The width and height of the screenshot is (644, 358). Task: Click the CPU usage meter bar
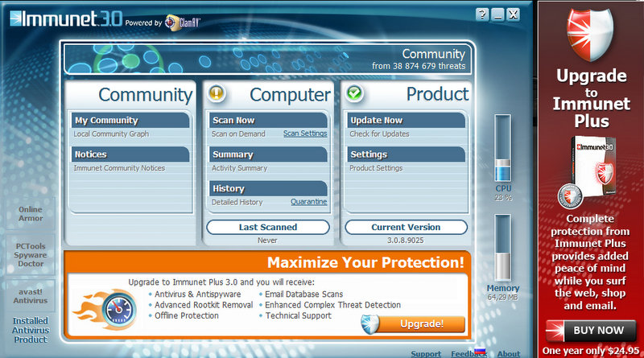point(502,148)
